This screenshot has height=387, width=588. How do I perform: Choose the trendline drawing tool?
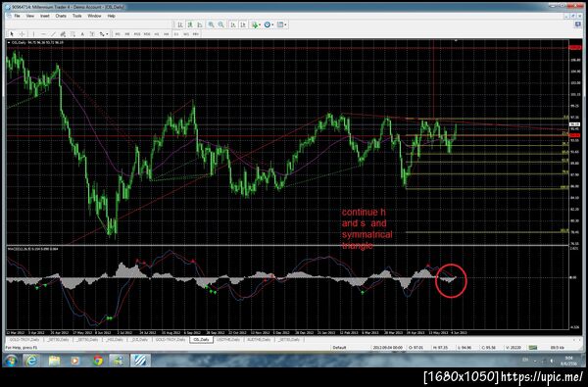[x=53, y=34]
